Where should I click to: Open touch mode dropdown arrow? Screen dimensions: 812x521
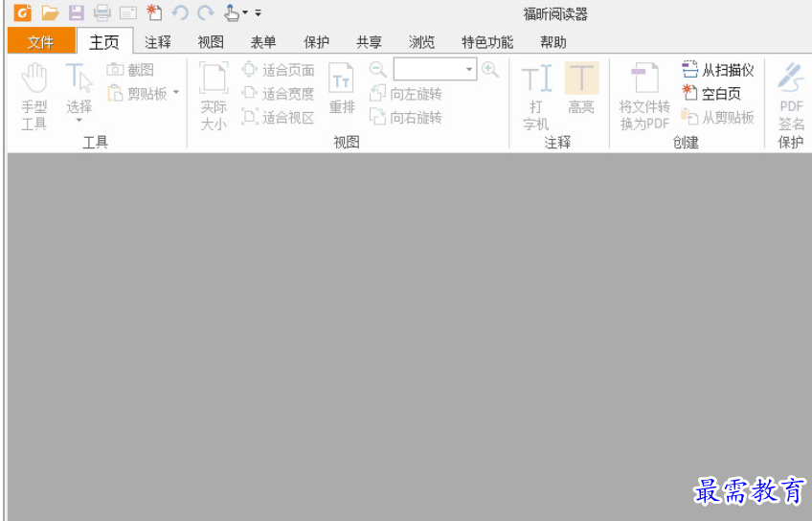tap(245, 12)
